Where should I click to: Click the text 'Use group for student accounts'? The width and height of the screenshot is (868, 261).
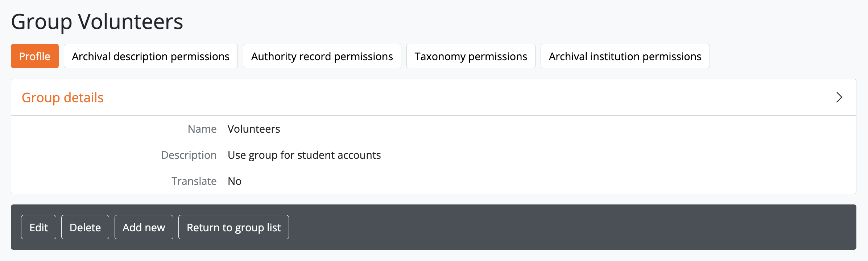coord(304,155)
